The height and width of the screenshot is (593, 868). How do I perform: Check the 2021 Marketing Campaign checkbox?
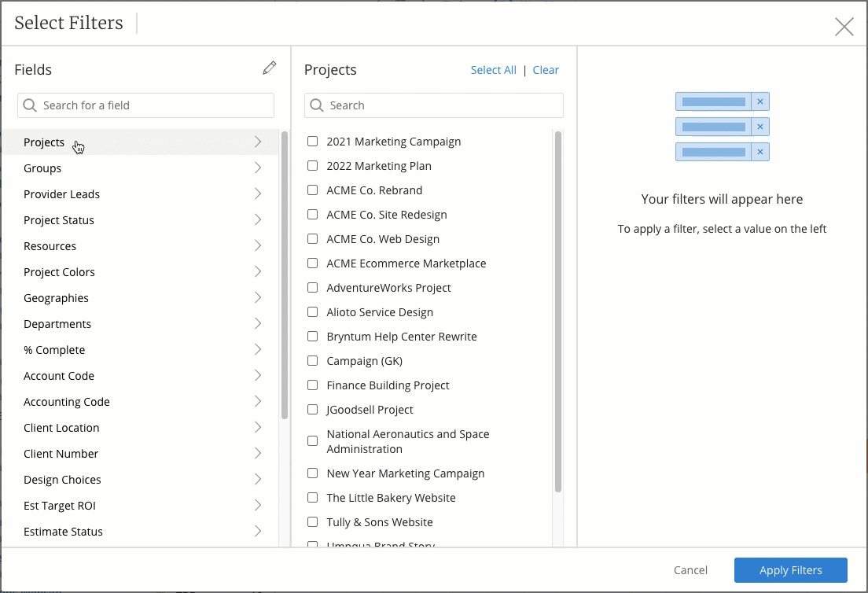pyautogui.click(x=312, y=141)
